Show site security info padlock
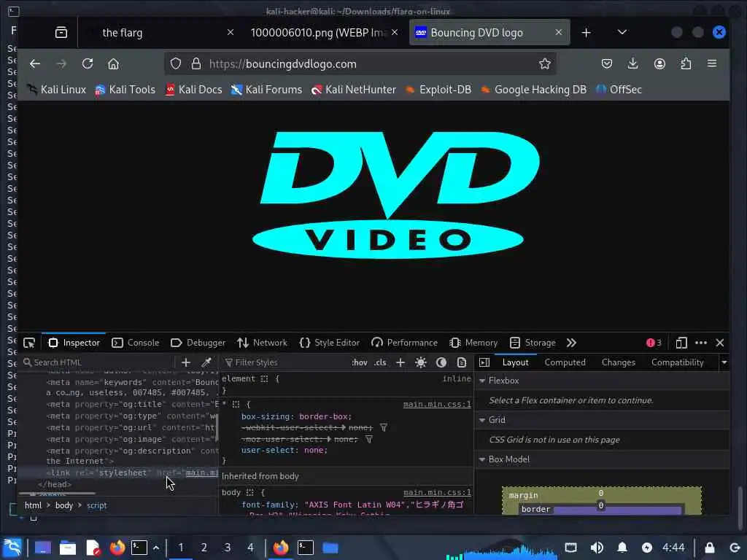This screenshot has width=747, height=560. coord(196,64)
